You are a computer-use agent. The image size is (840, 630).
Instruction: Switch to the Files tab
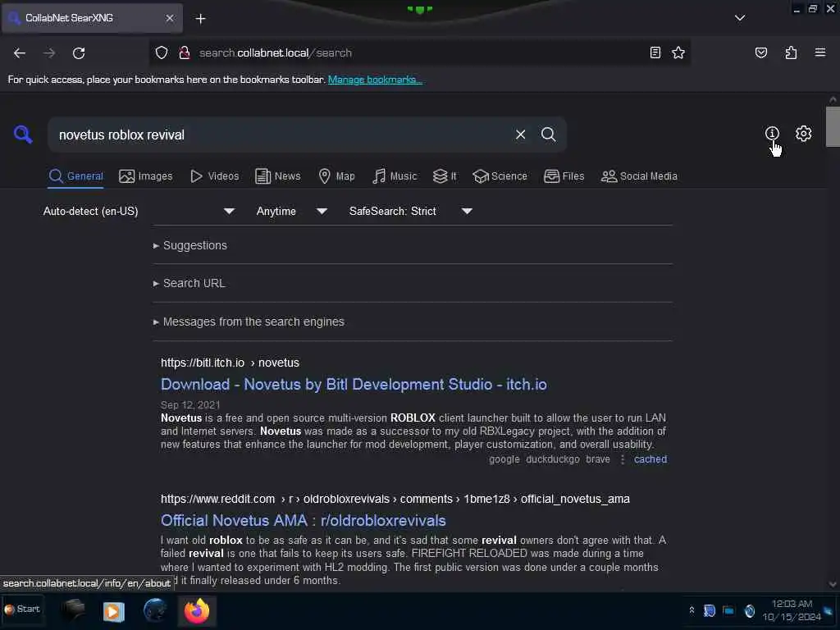coord(564,176)
